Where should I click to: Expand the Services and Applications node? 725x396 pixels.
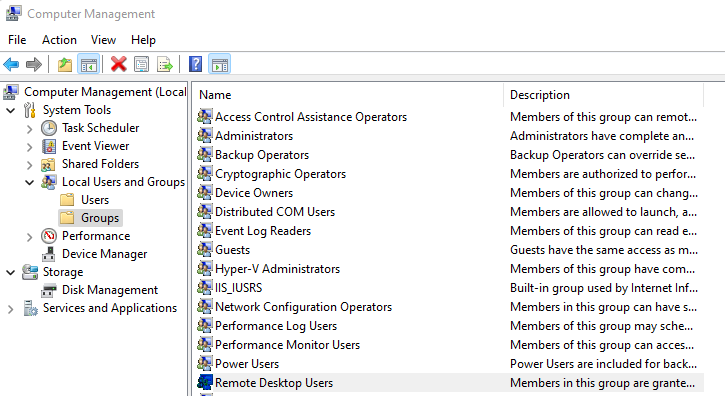pos(11,309)
